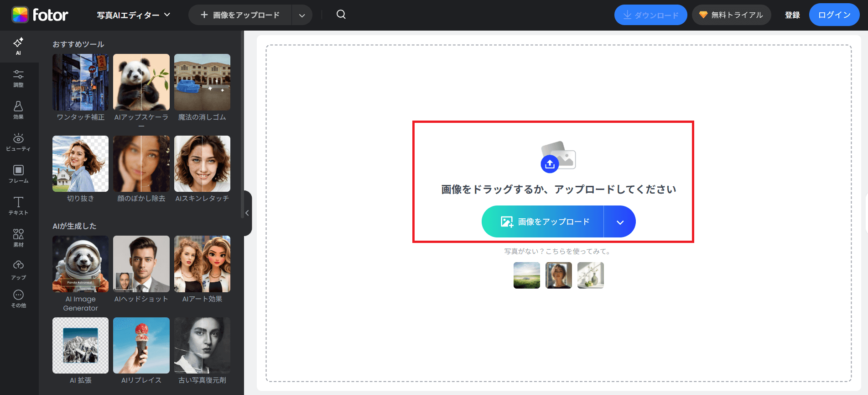This screenshot has height=395, width=868.
Task: Open the AI tools sidebar tab
Action: coord(18,46)
